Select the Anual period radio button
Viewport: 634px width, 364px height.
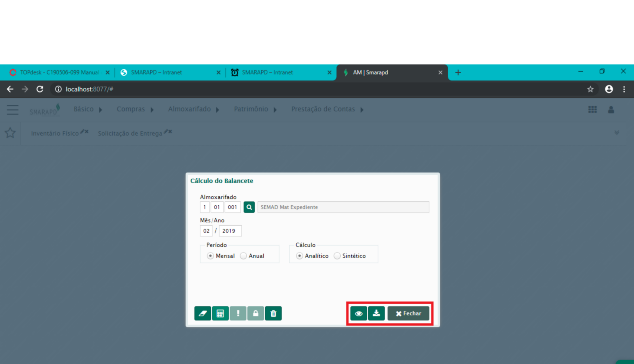coord(243,256)
